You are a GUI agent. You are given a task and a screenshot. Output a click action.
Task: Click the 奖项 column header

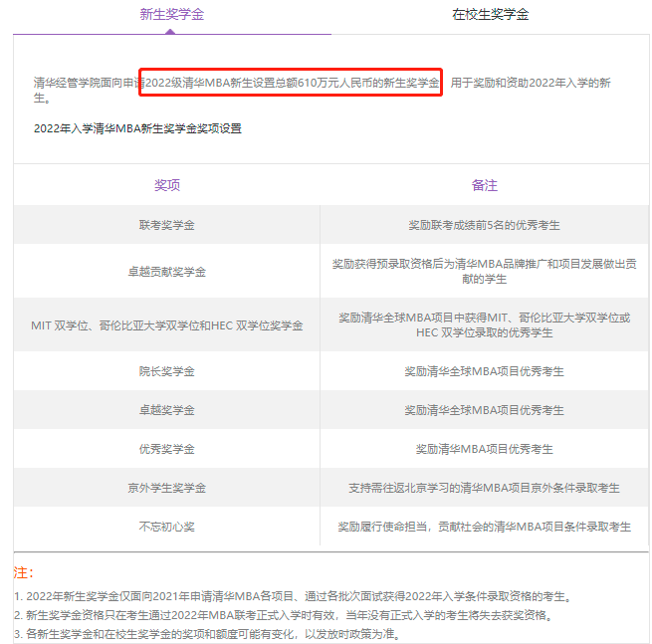(167, 185)
